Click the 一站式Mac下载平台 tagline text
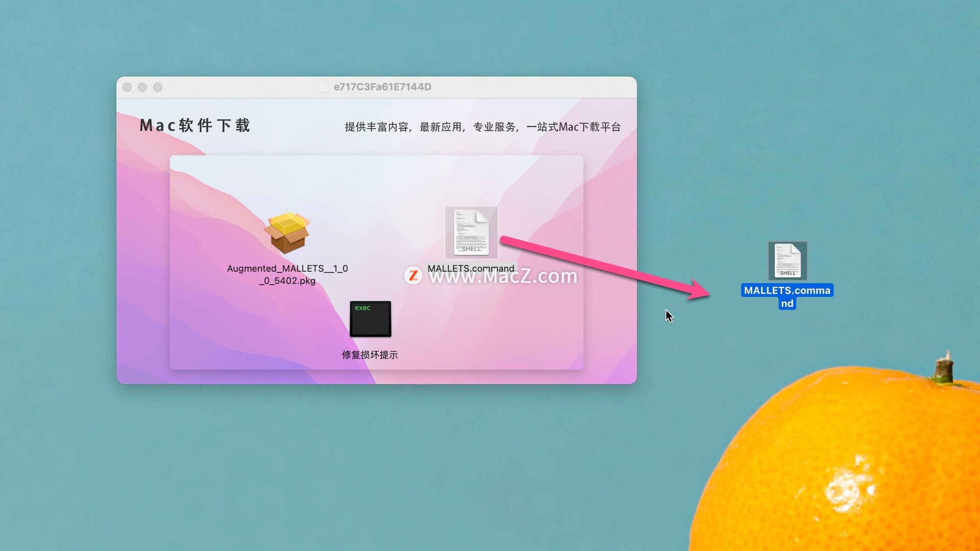 point(574,127)
